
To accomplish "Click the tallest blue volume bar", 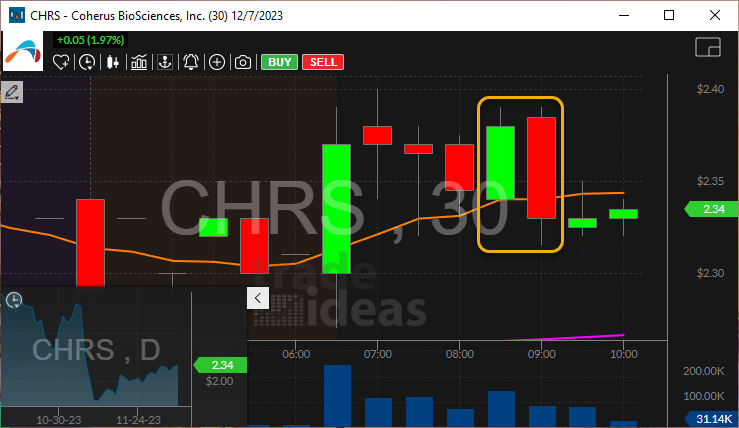I will 337,395.
